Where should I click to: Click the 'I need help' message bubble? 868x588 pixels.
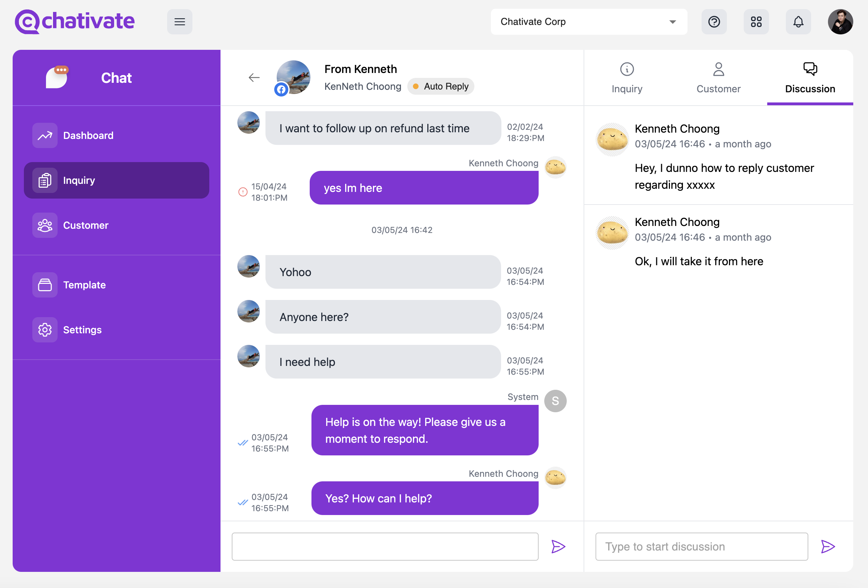pyautogui.click(x=383, y=361)
